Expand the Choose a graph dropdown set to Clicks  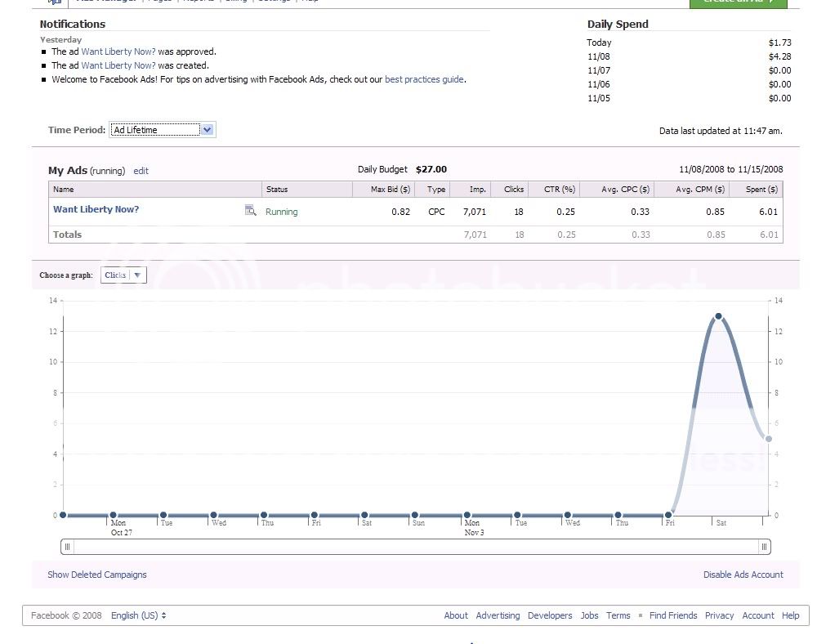123,275
